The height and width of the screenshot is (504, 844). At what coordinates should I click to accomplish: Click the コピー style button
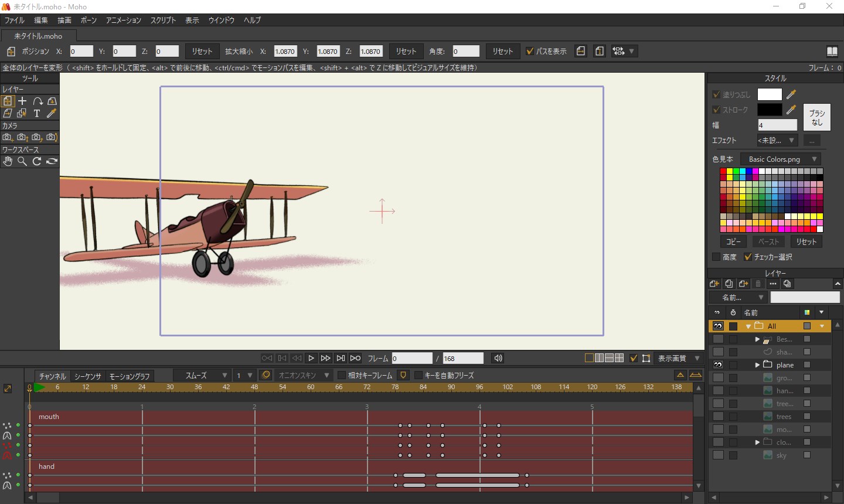pyautogui.click(x=733, y=241)
